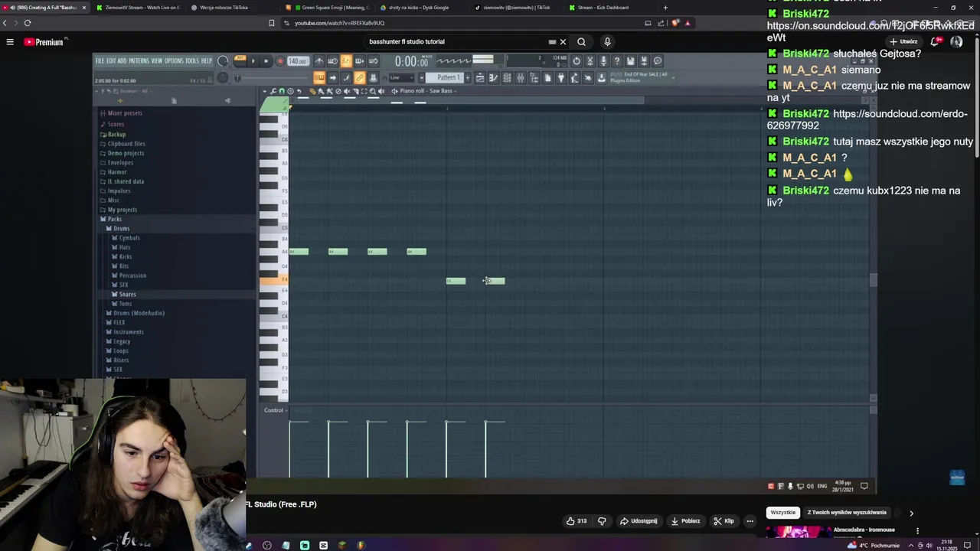
Task: Select the Snares folder in browser
Action: click(127, 294)
